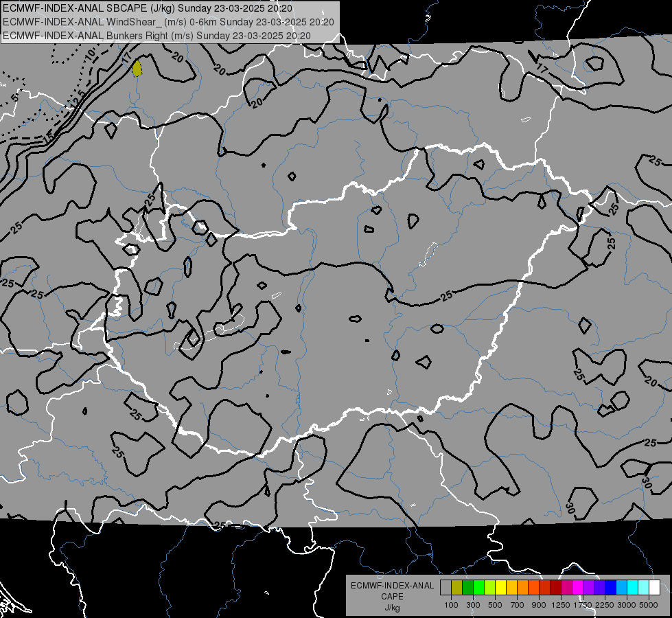This screenshot has width=672, height=618.
Task: Select the yellow-green legend swatch
Action: (x=490, y=588)
